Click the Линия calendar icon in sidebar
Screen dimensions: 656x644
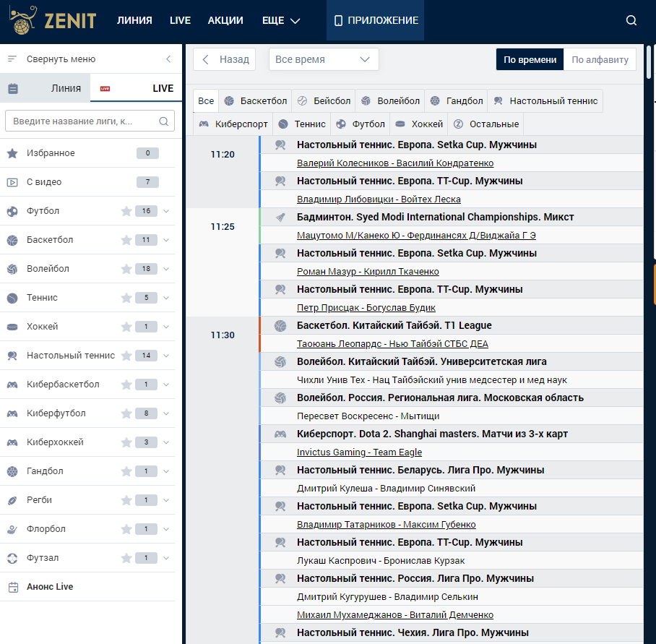point(13,88)
